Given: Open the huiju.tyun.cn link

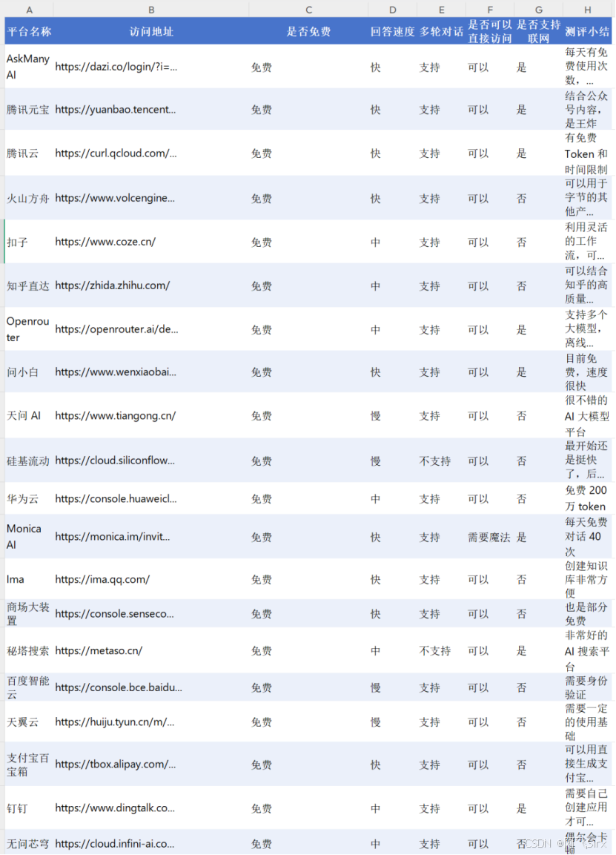Looking at the screenshot, I should coord(115,722).
